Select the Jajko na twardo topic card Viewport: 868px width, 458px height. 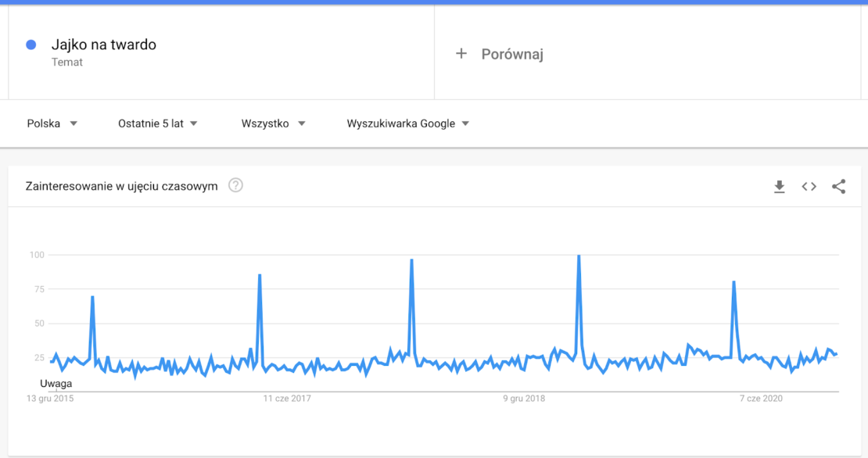(x=102, y=45)
